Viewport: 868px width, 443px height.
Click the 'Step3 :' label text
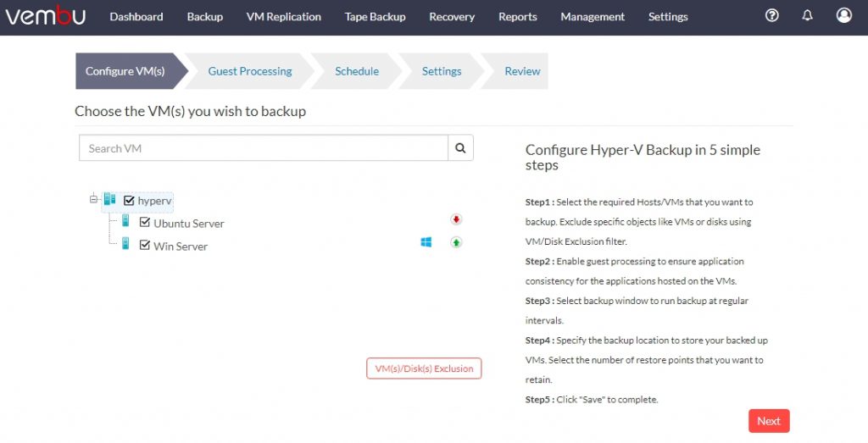540,301
